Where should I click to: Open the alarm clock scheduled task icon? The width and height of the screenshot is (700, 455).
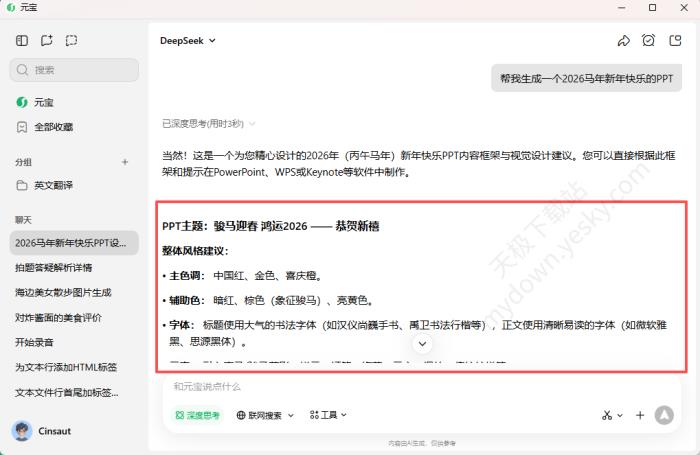click(x=648, y=41)
